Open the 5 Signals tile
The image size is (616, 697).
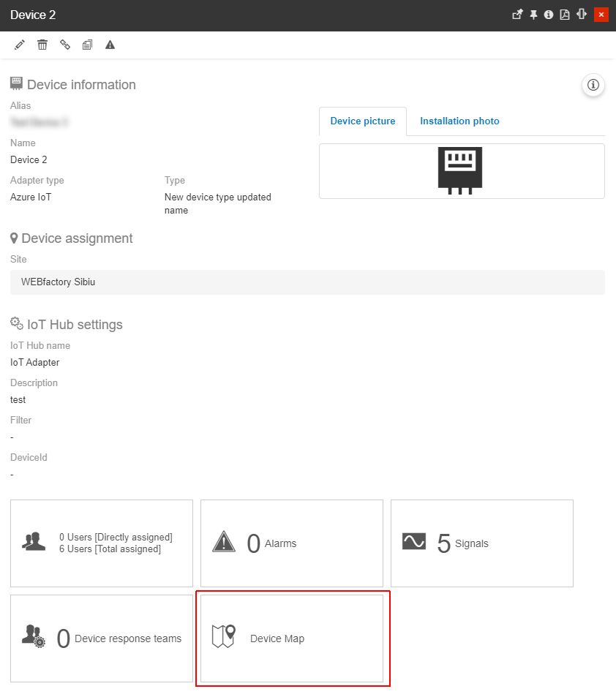coord(482,543)
